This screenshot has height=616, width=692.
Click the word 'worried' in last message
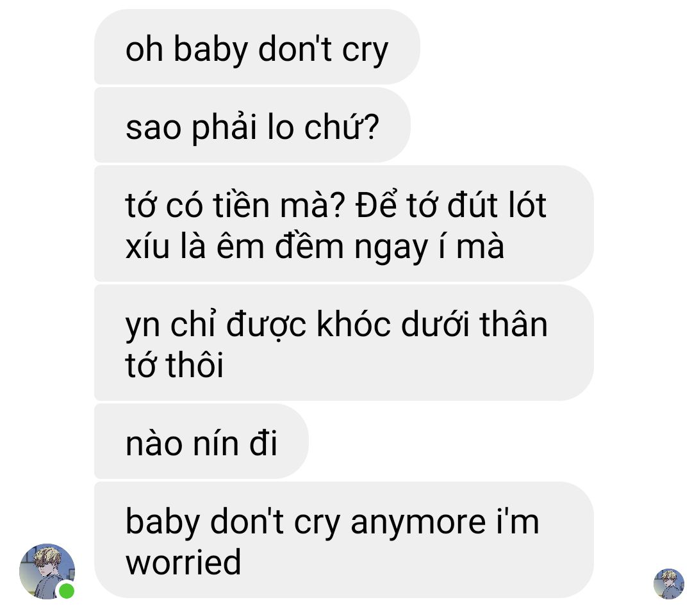(x=183, y=562)
